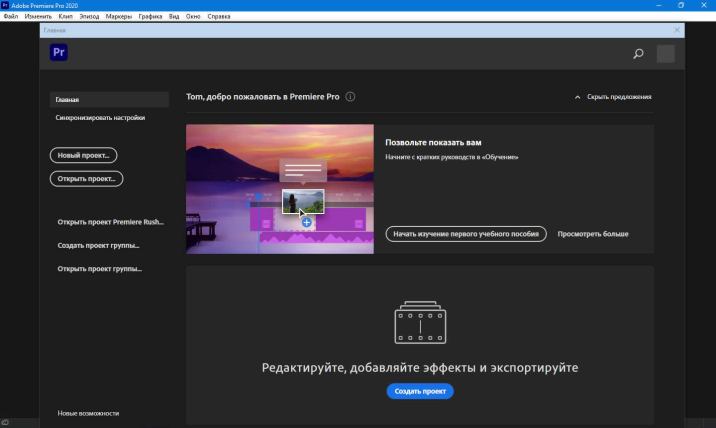Screen dimensions: 716x428
Task: Click Новые возможности link
Action: tap(88, 413)
